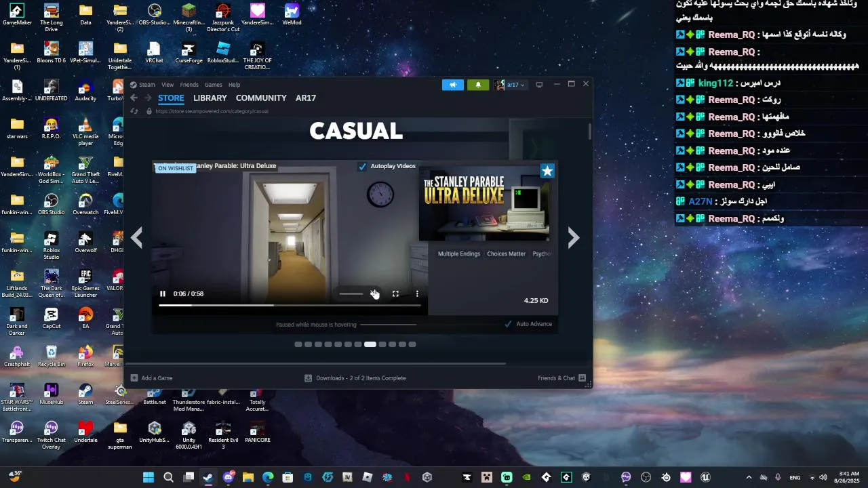Pause the Stanley Parable trailer video
The image size is (868, 488).
[163, 293]
